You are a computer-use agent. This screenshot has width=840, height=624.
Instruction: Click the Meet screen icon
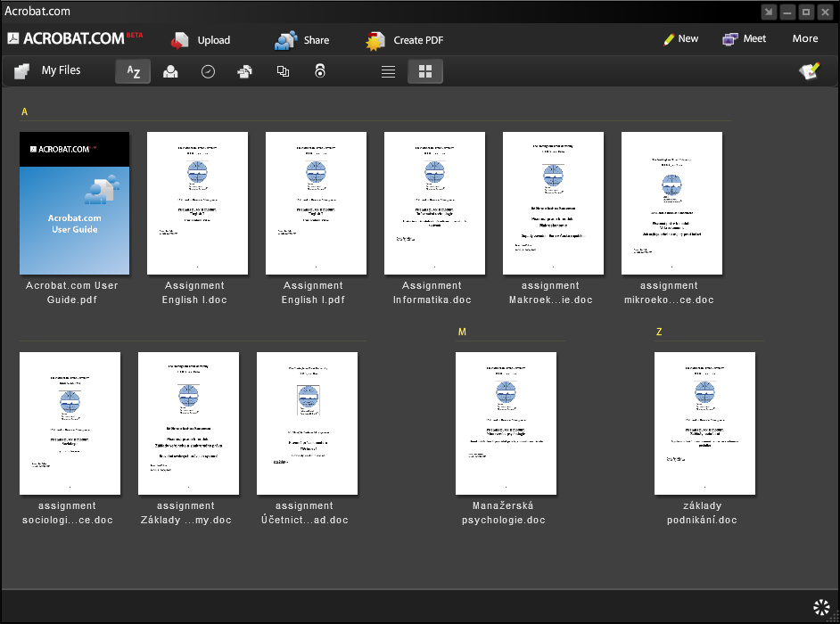(729, 39)
